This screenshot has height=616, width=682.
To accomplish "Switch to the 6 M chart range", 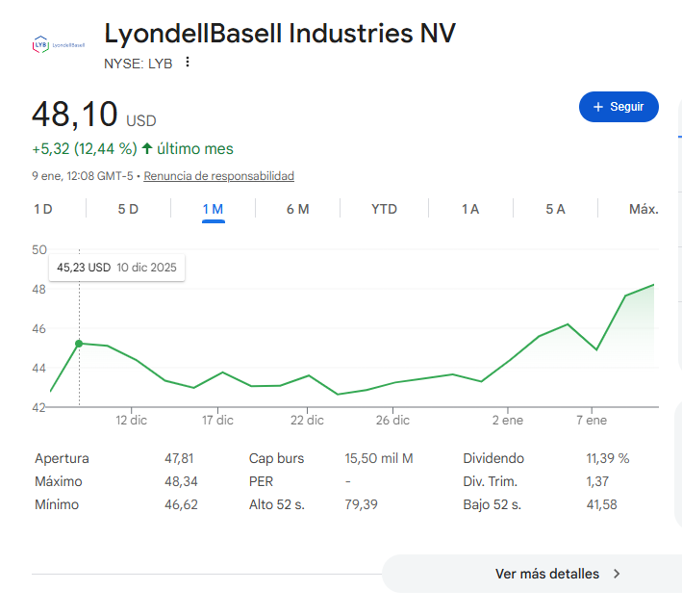I will tap(297, 209).
